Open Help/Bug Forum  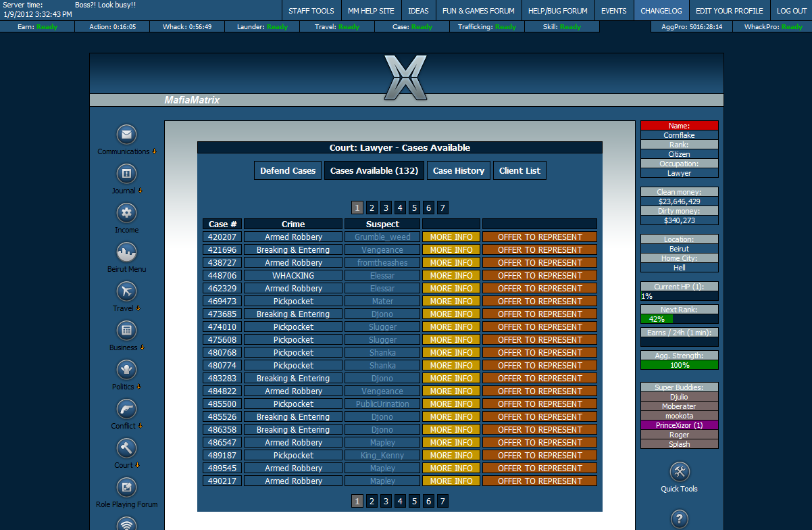point(557,10)
